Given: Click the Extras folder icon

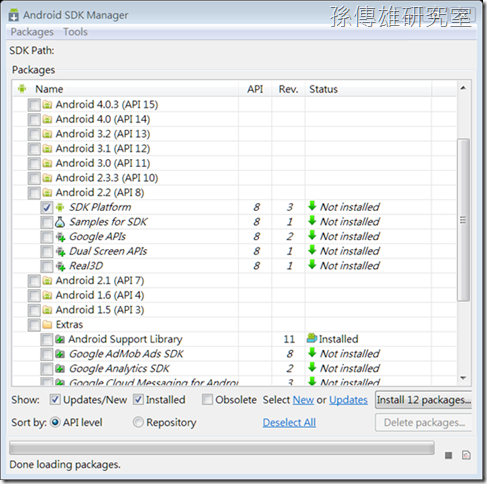Looking at the screenshot, I should click(x=47, y=325).
